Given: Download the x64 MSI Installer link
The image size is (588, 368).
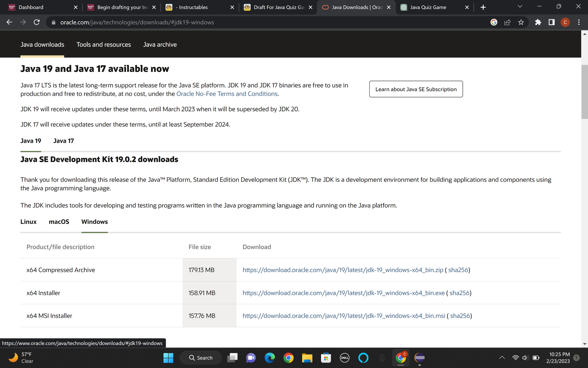Looking at the screenshot, I should pos(344,316).
